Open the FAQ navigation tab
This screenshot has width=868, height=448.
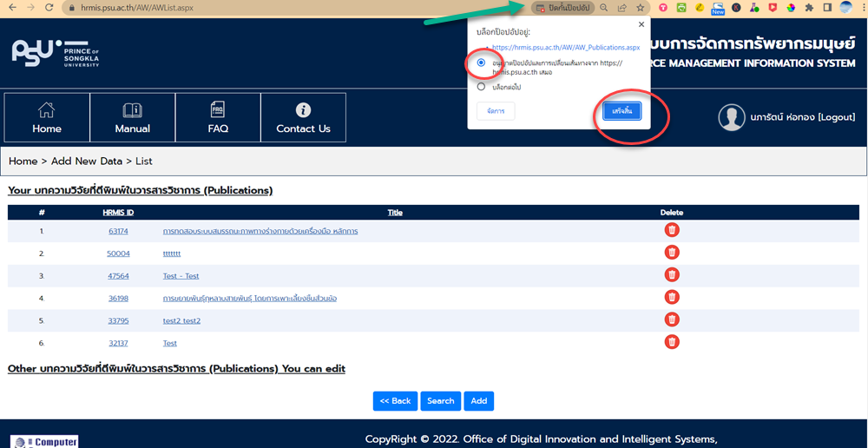pyautogui.click(x=218, y=117)
